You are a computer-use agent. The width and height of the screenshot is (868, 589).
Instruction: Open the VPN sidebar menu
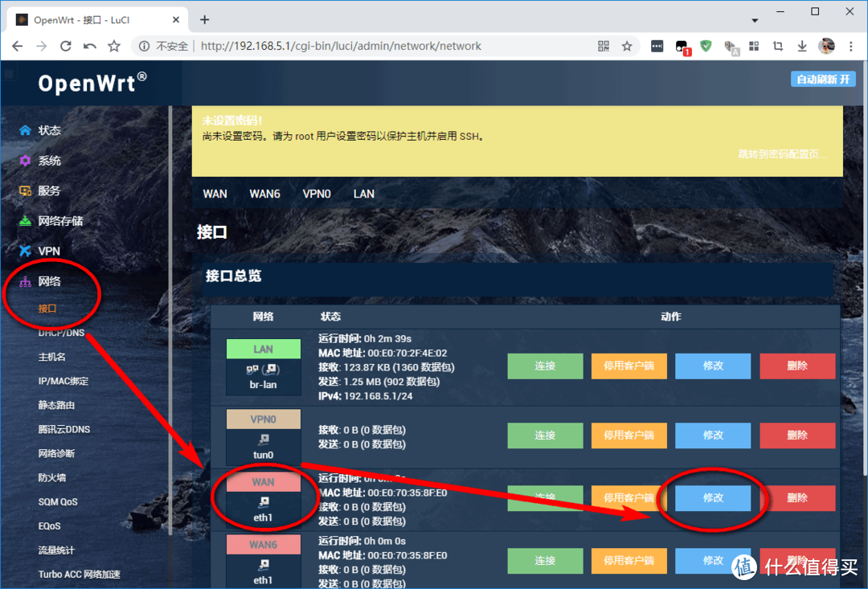click(x=49, y=251)
